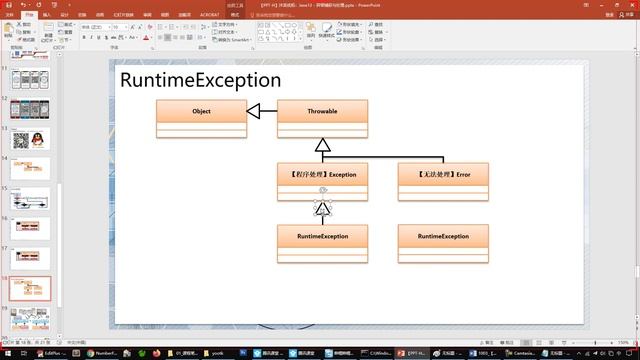640x360 pixels.
Task: Toggle Align Left paragraph button
Action: point(160,38)
